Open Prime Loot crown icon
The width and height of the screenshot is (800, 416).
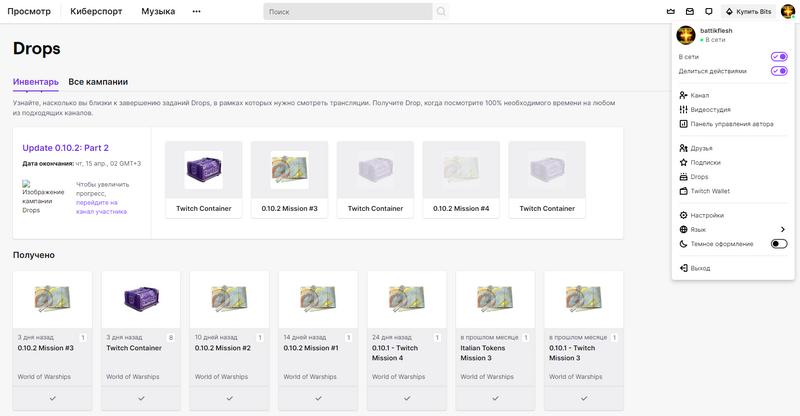(x=670, y=12)
